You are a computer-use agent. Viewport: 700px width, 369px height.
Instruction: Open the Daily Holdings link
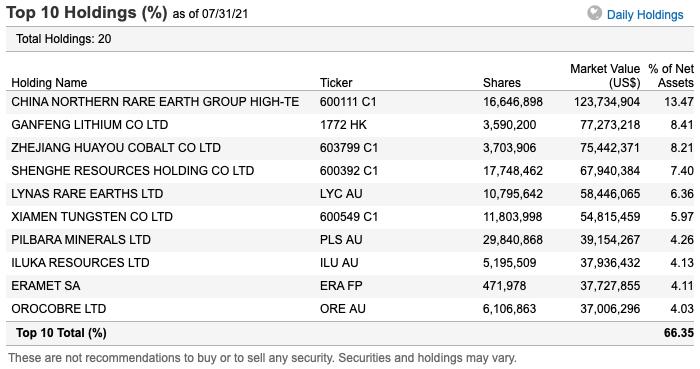645,15
